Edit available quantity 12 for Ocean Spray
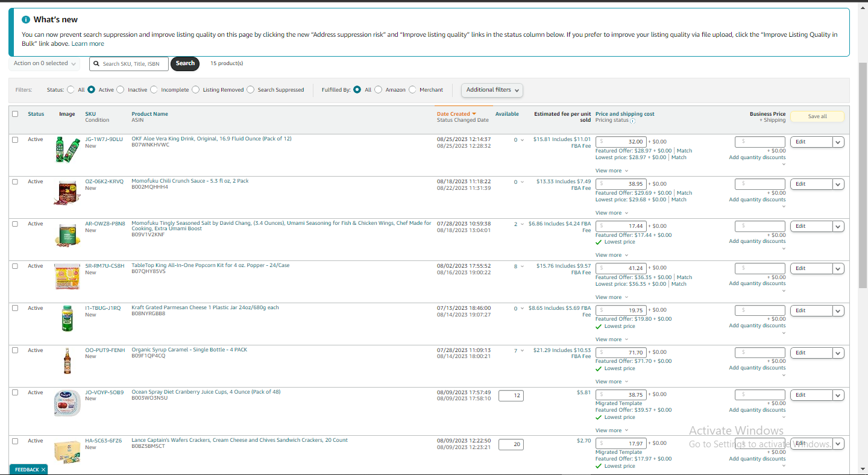 511,396
